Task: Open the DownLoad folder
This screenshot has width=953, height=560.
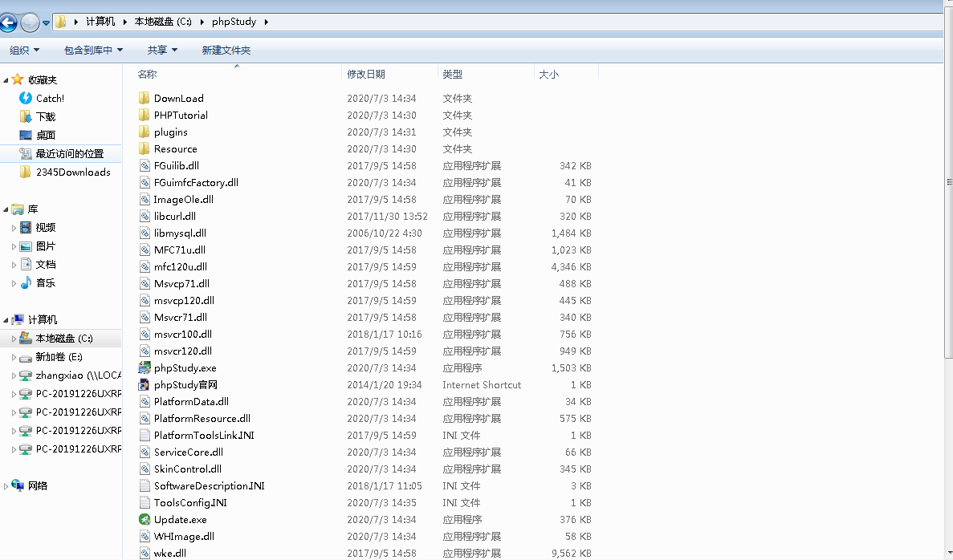Action: pos(178,98)
